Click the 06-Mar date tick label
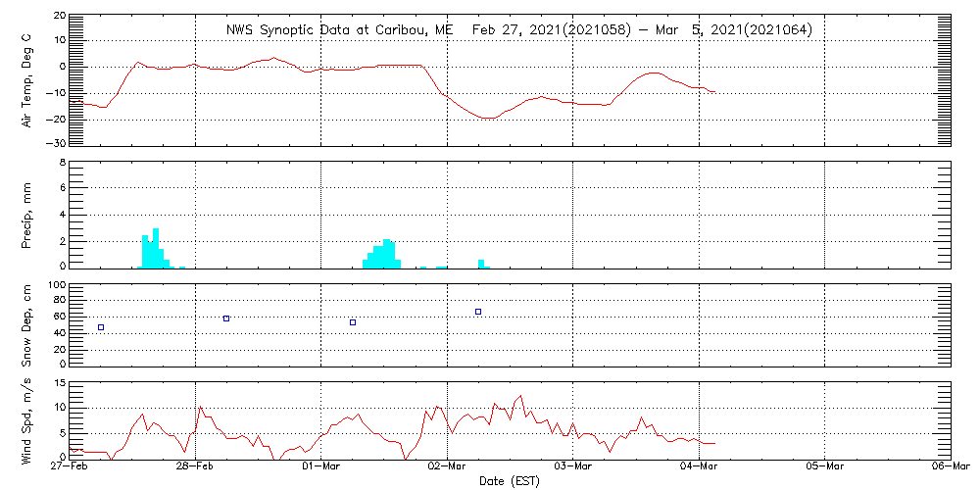 pyautogui.click(x=949, y=467)
